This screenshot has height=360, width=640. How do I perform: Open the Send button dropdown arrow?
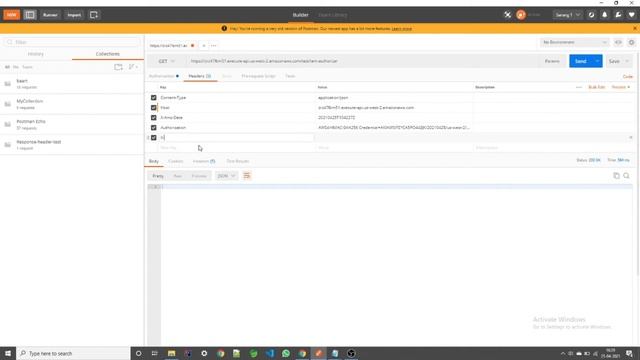tap(597, 61)
